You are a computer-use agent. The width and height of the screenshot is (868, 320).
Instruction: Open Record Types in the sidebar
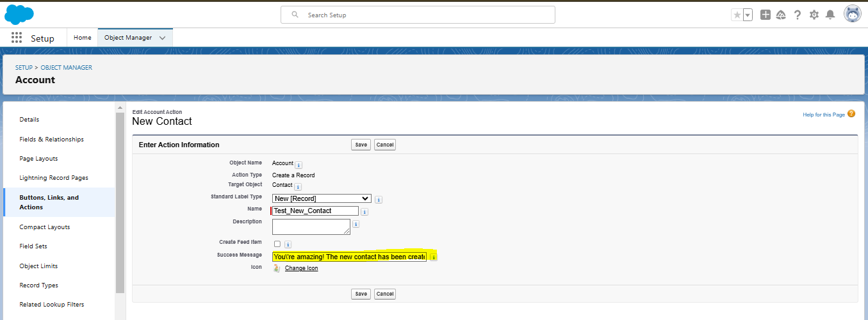coord(38,285)
